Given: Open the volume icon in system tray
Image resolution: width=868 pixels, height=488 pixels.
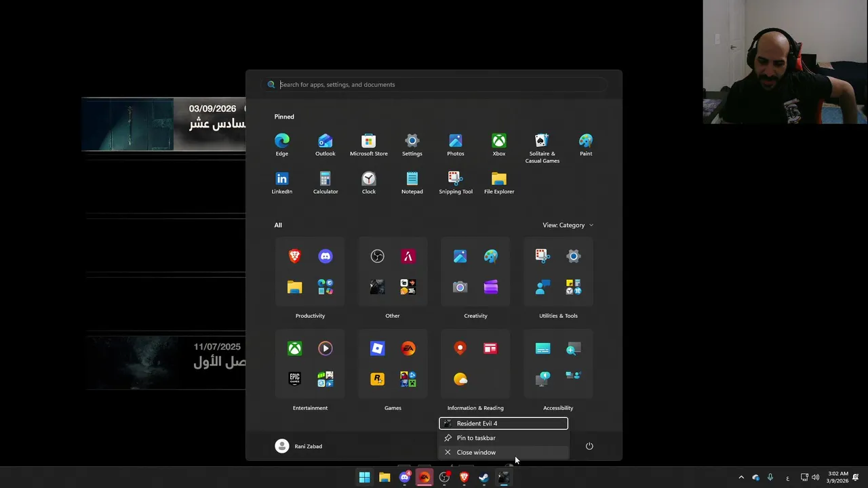Looking at the screenshot, I should coord(815,478).
